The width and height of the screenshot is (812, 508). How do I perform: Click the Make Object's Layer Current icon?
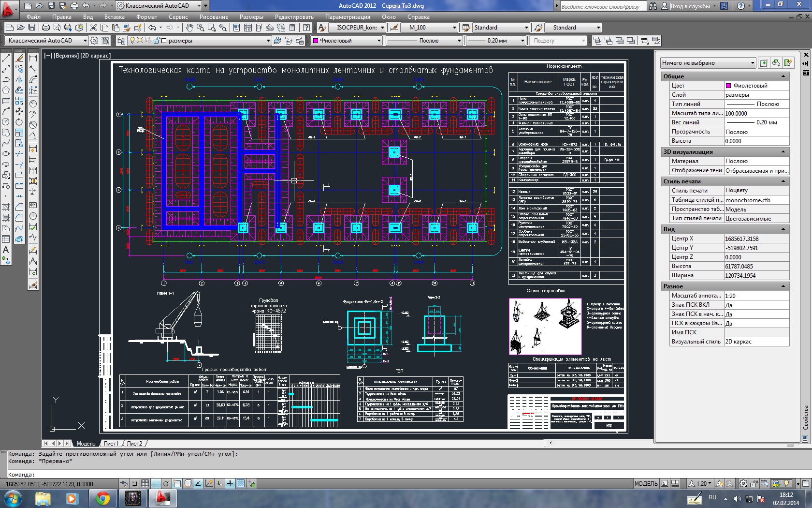click(277, 41)
